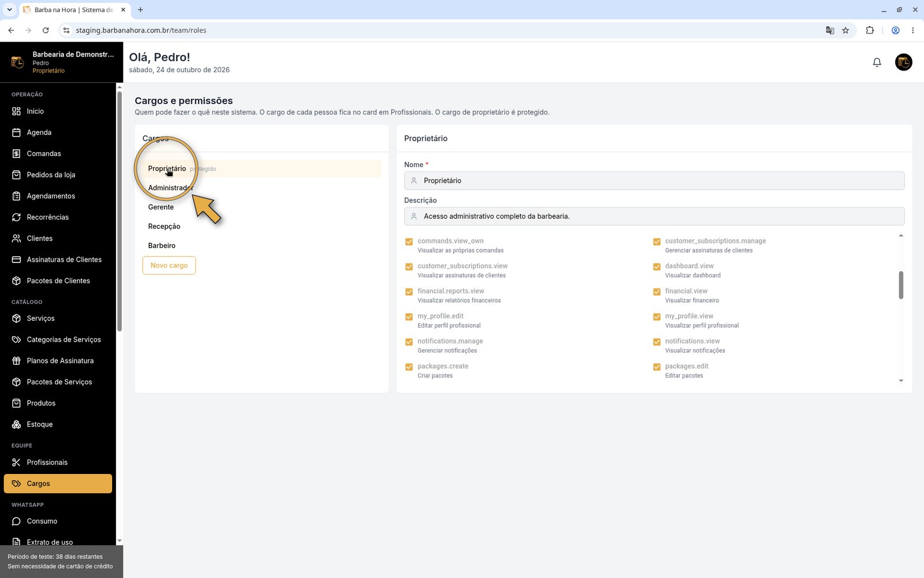Click the permissions list scrollbar thumb
924x578 pixels.
point(901,285)
